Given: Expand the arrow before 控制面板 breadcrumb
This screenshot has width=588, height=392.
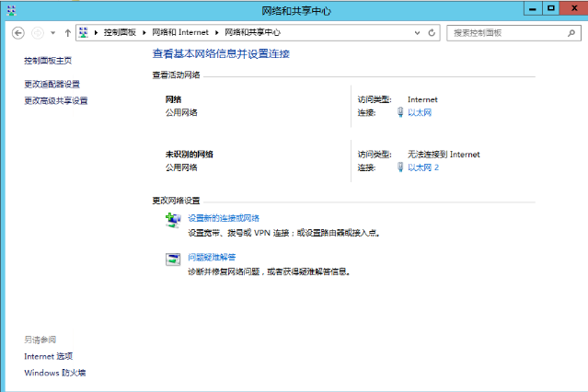Looking at the screenshot, I should (96, 32).
